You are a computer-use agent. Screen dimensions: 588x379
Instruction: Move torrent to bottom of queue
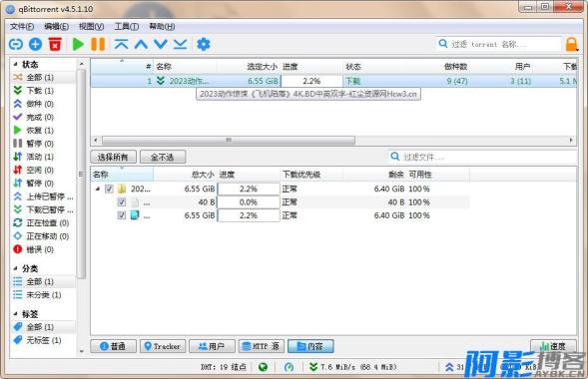tap(180, 44)
